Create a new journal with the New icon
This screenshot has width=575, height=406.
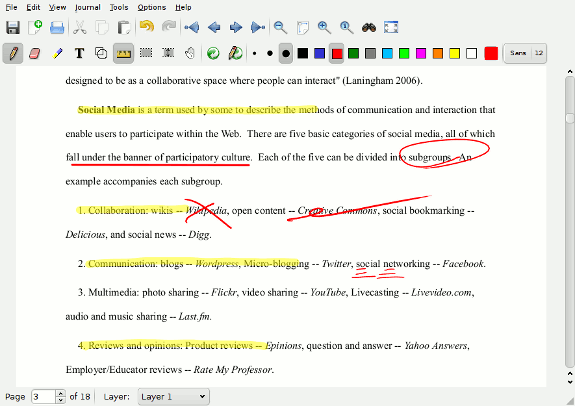pyautogui.click(x=35, y=28)
